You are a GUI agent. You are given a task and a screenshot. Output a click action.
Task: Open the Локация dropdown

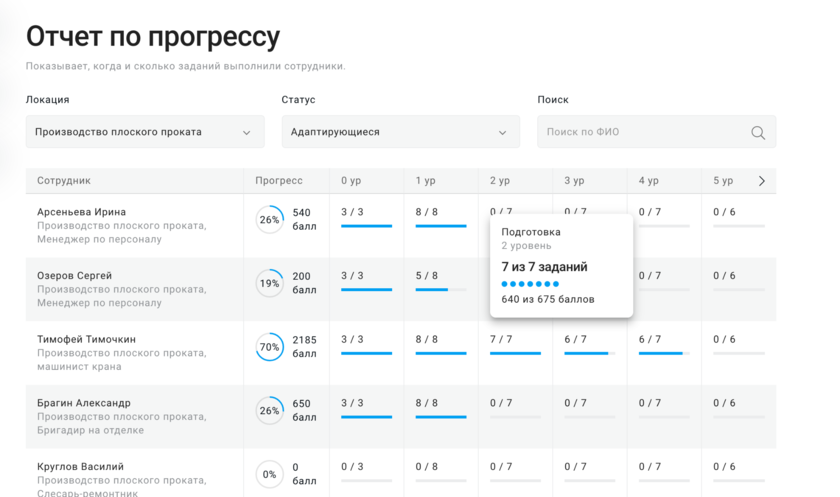pyautogui.click(x=145, y=132)
